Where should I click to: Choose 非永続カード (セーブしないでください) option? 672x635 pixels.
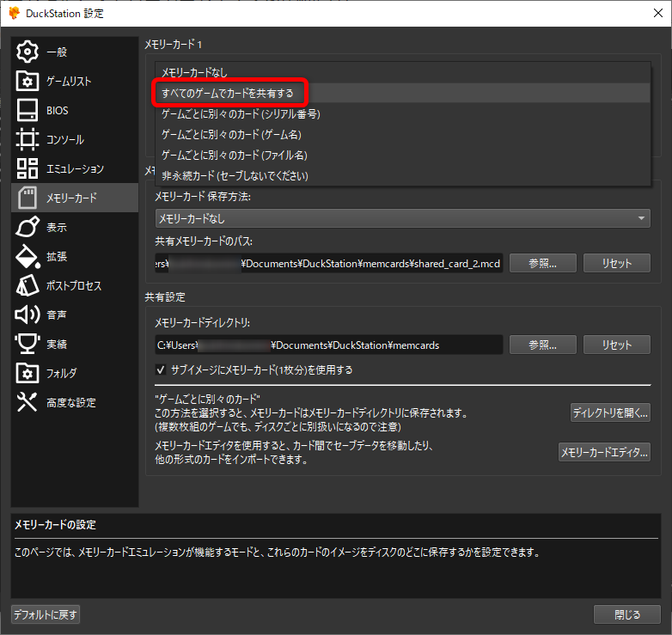click(403, 175)
